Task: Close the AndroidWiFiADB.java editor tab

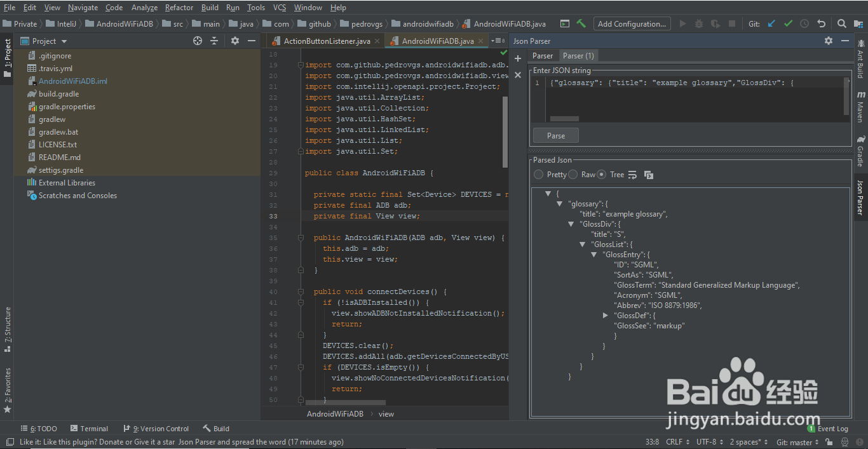Action: pyautogui.click(x=480, y=41)
